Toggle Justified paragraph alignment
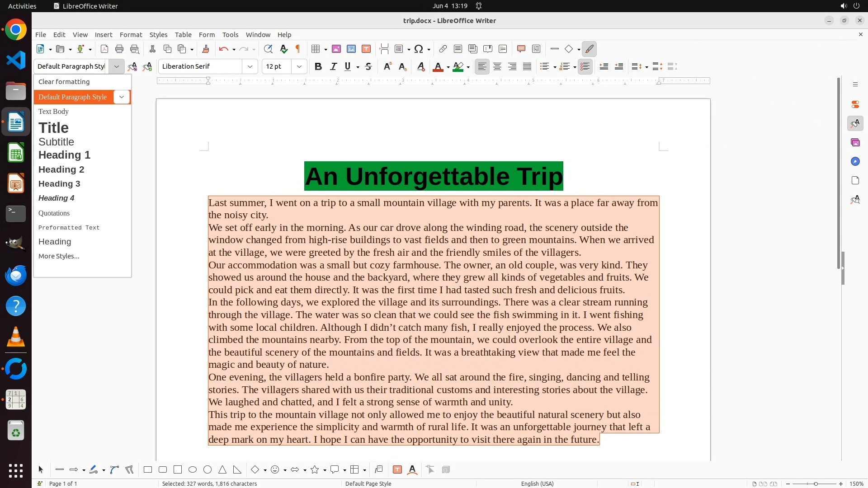The height and width of the screenshot is (488, 868). 527,66
